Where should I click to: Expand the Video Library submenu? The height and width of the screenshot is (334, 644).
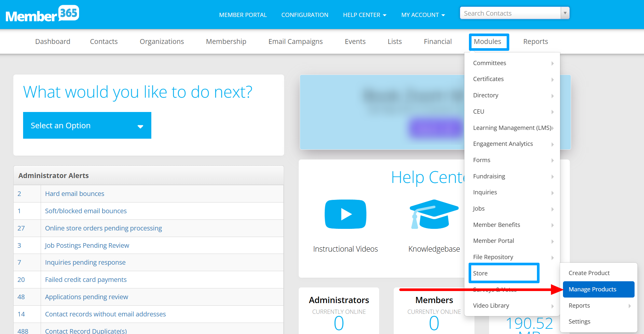[x=512, y=306]
